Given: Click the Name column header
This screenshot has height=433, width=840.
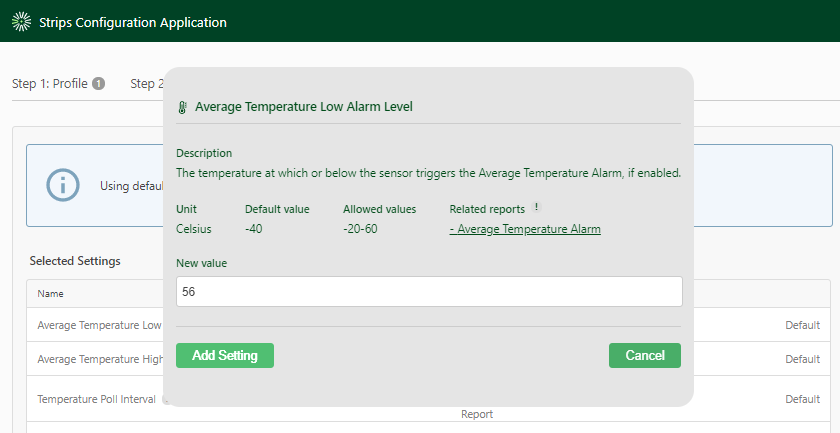Looking at the screenshot, I should tap(50, 294).
